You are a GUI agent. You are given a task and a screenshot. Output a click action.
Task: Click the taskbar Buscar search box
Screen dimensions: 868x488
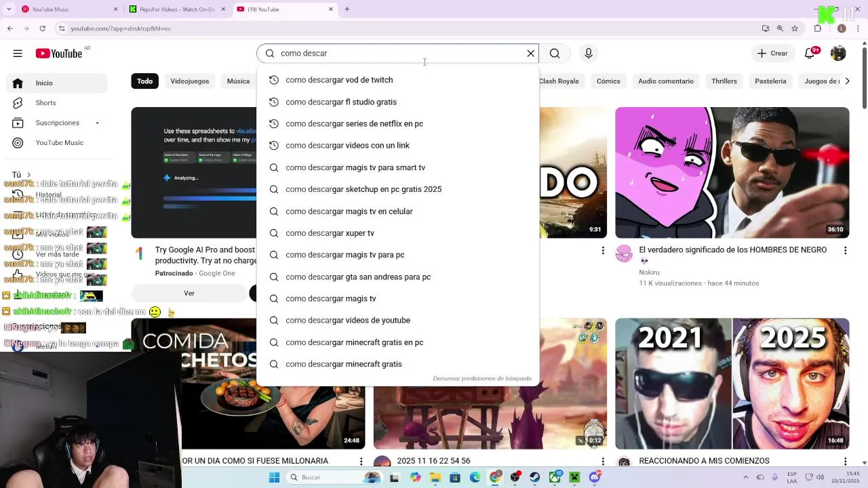334,477
